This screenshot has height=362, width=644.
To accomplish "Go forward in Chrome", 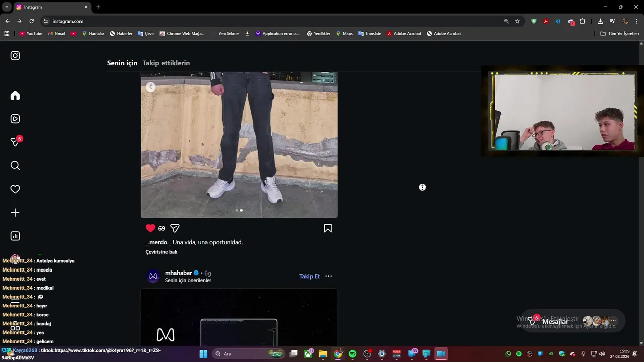I will pos(19,21).
